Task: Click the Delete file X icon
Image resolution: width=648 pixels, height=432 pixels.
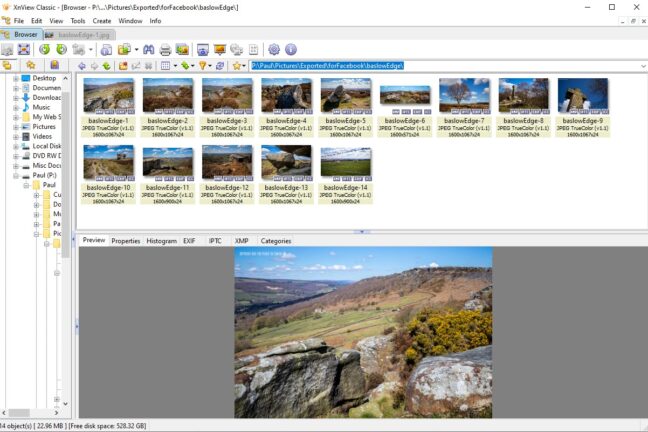Action: click(148, 66)
